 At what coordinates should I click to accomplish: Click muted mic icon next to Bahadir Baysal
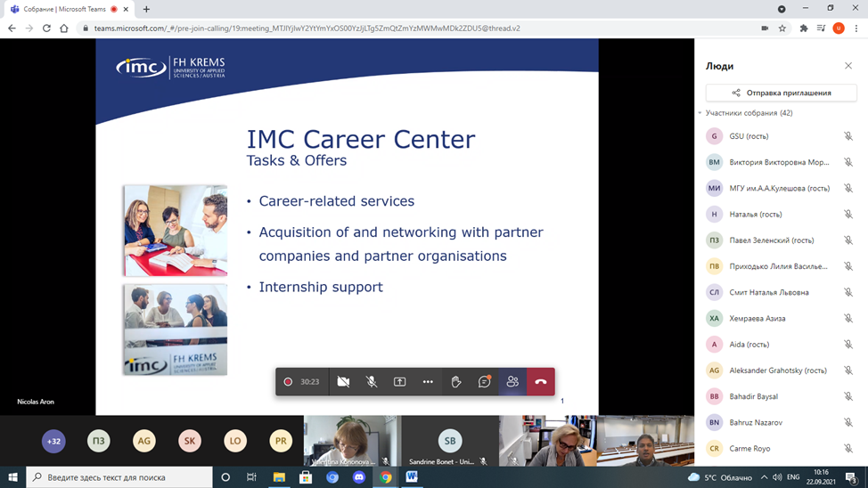click(848, 396)
